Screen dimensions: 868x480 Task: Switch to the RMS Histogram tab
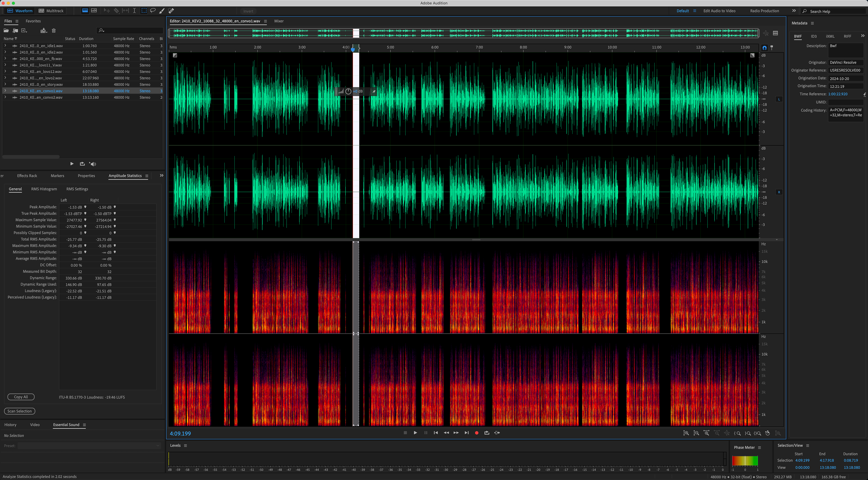[44, 189]
